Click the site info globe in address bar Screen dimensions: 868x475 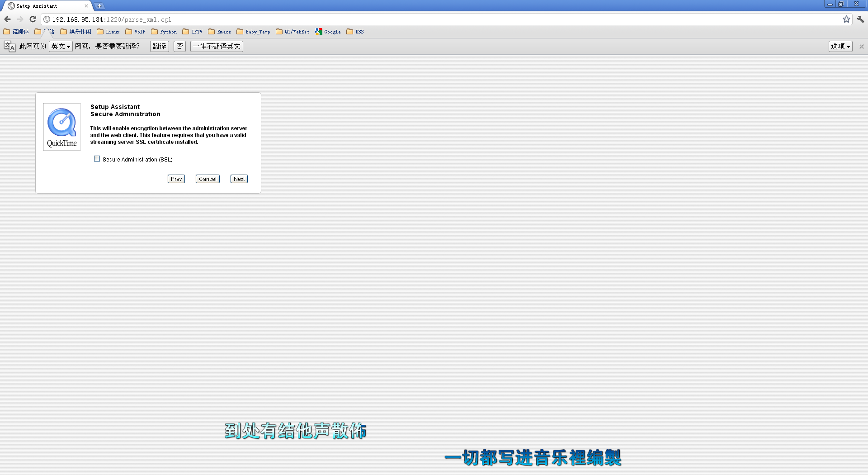tap(47, 19)
